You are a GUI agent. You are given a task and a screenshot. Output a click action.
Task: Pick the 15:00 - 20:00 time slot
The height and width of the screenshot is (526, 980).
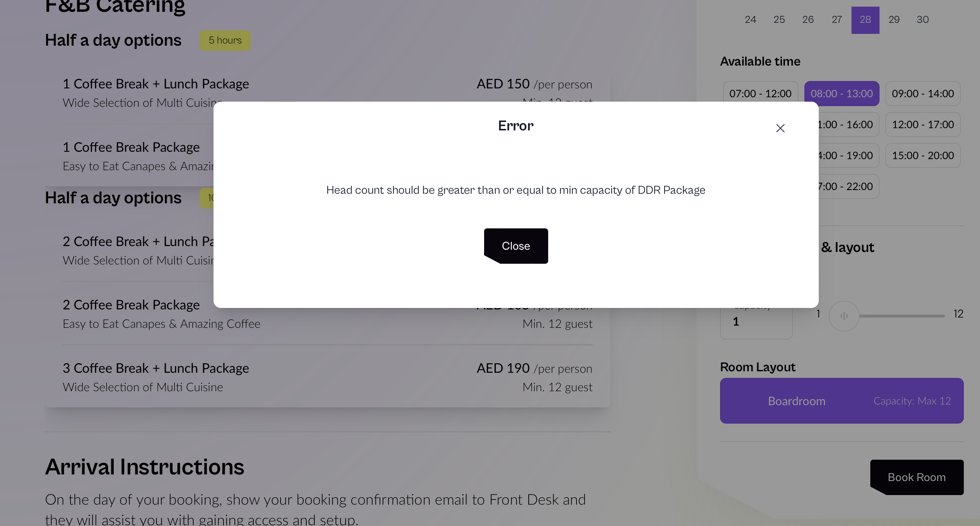point(923,155)
